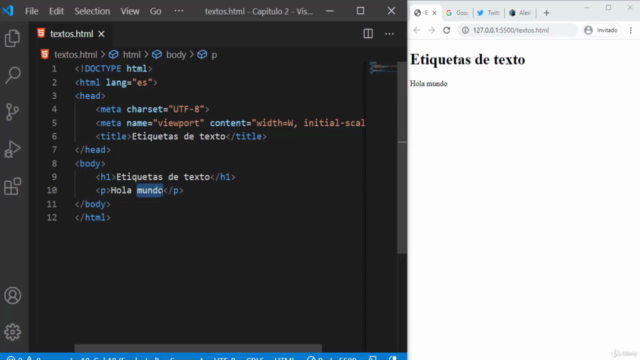Maximize the VS Code window
The height and width of the screenshot is (360, 640).
click(360, 11)
